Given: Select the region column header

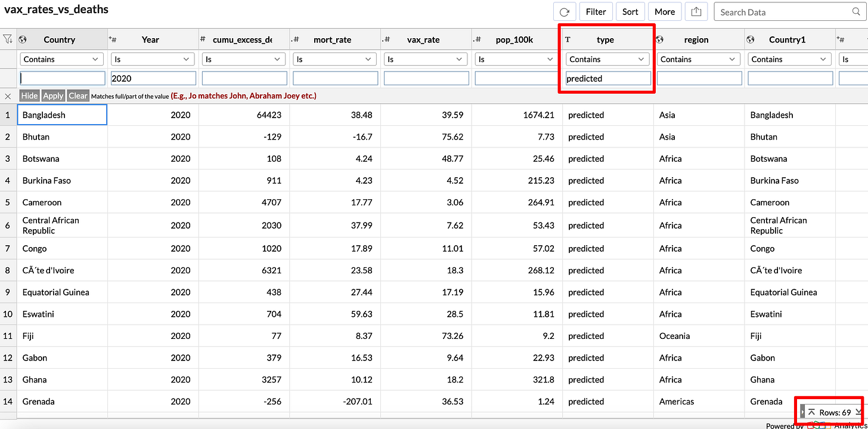Looking at the screenshot, I should click(x=699, y=39).
